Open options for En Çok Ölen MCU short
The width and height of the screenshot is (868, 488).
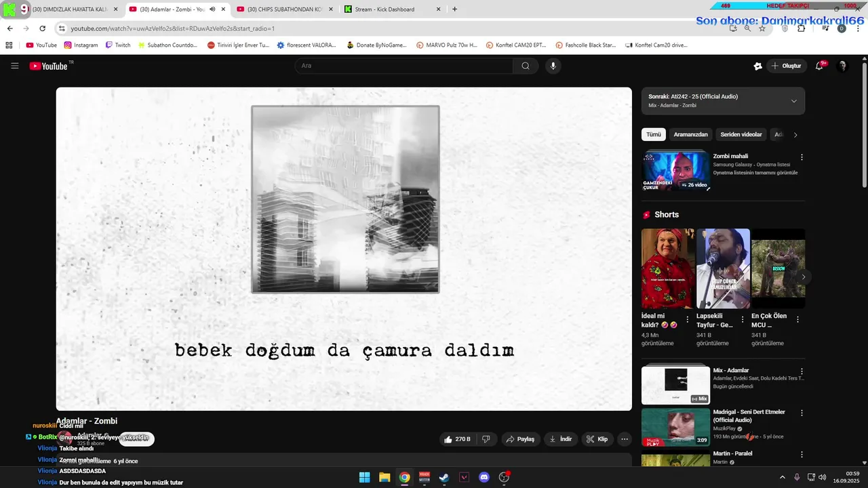[x=797, y=319]
